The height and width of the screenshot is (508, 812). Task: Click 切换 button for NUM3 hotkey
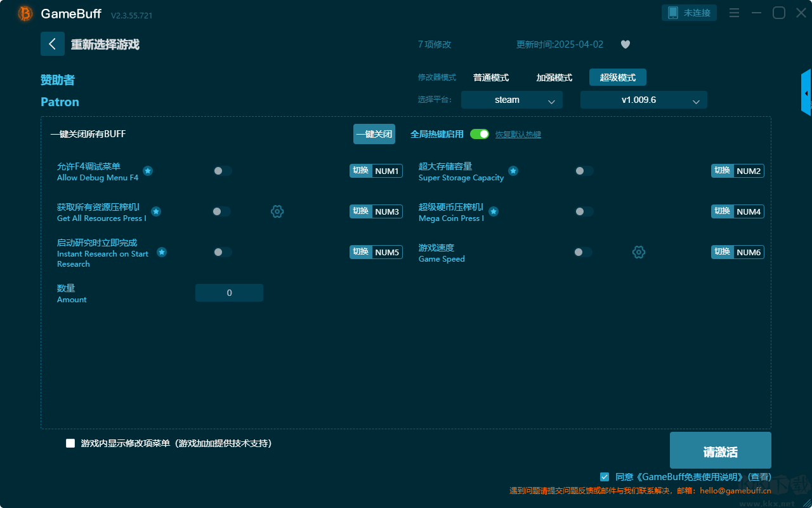tap(360, 211)
